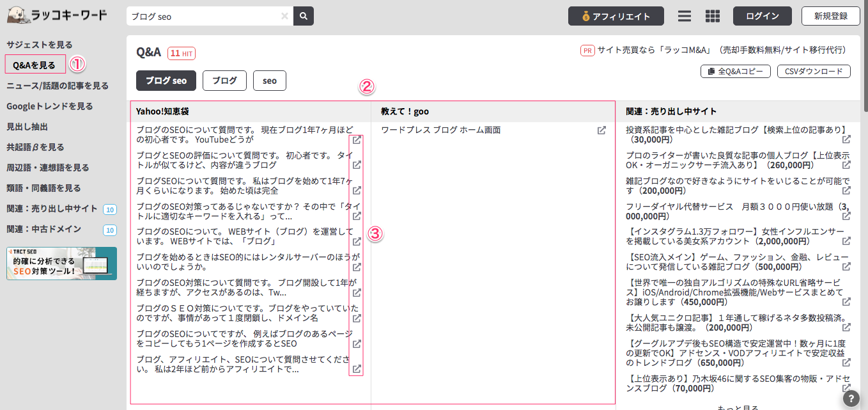Open 関連：売り出し中サイト in sidebar

click(52, 209)
